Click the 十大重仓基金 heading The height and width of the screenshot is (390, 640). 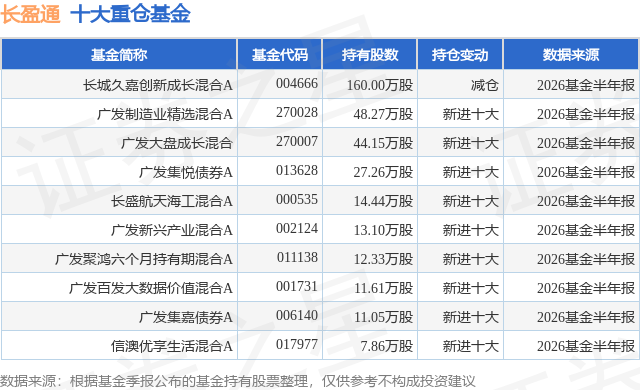click(x=130, y=14)
